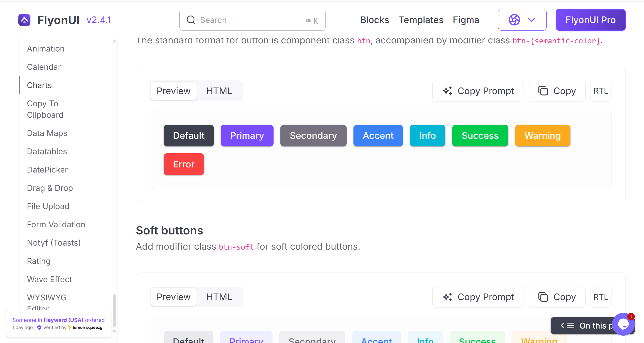Switch to HTML tab in first example
Viewport: 644px width, 343px height.
pyautogui.click(x=219, y=91)
